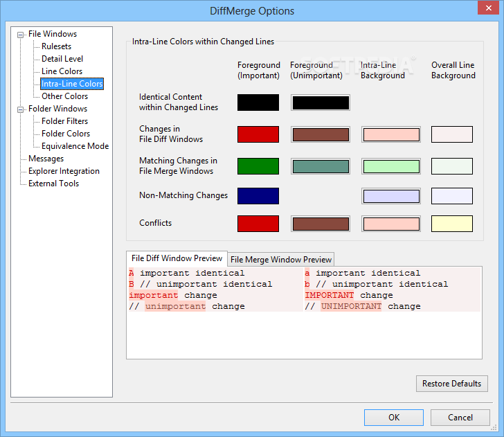
Task: Change File Diff intra-line background swatch
Action: click(x=391, y=134)
